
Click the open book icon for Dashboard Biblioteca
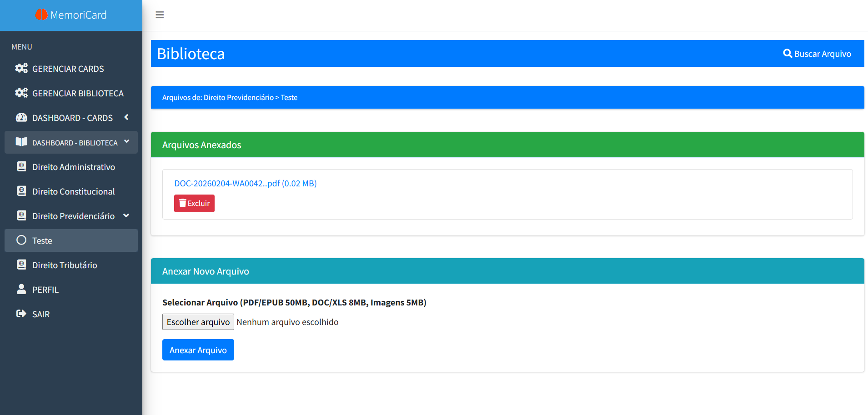click(x=21, y=142)
